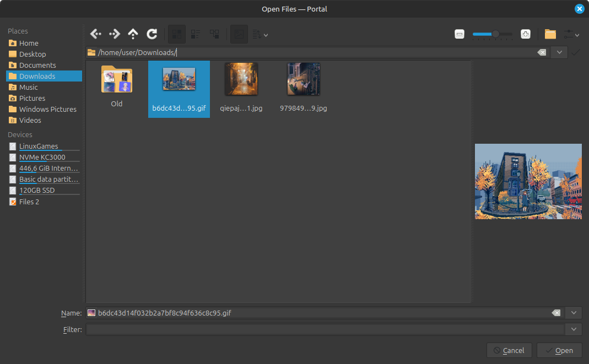Image resolution: width=589 pixels, height=364 pixels.
Task: Open the Files 2 entry
Action: tap(44, 202)
